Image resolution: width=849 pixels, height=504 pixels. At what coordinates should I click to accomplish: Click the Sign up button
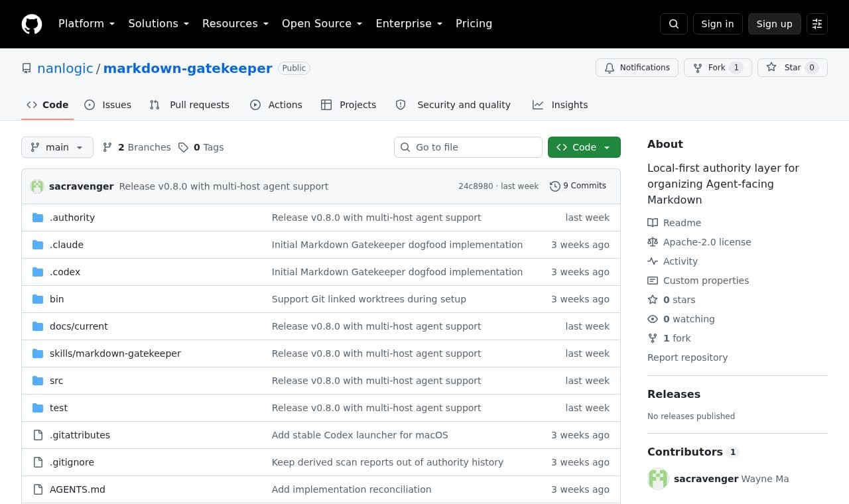point(775,24)
